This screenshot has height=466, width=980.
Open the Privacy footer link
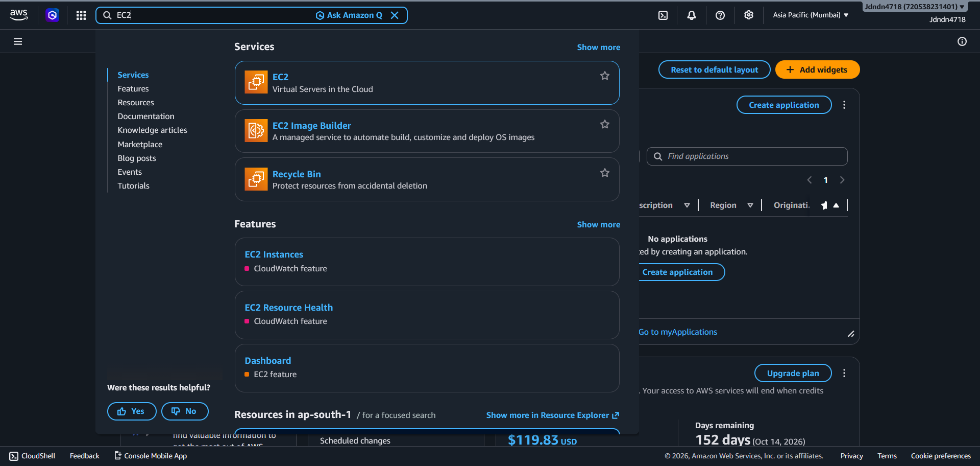pyautogui.click(x=852, y=456)
